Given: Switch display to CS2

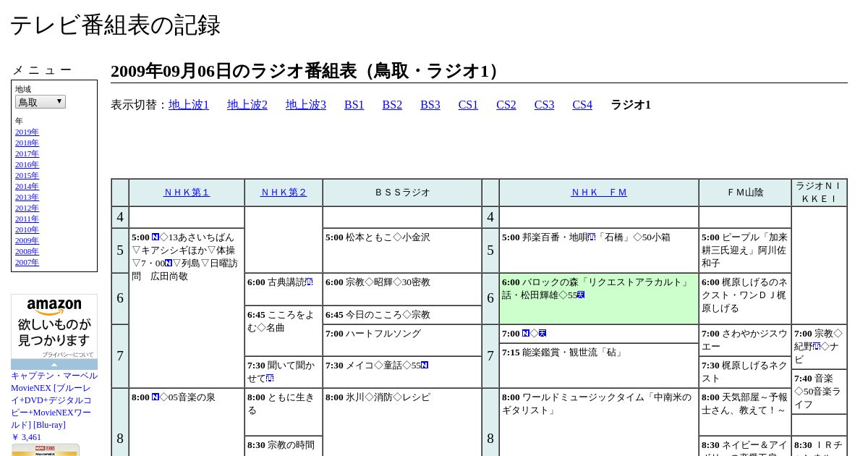Looking at the screenshot, I should 506,105.
